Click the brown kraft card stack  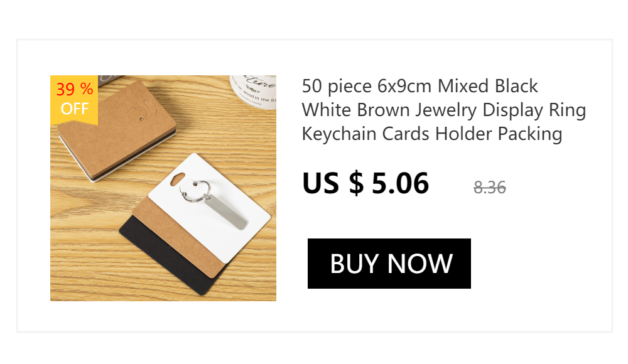[116, 128]
